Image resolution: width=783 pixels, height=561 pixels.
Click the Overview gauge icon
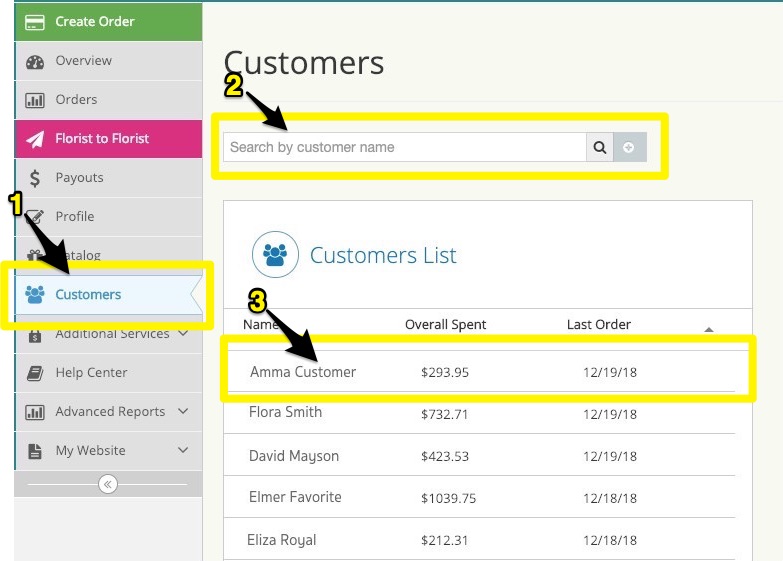click(x=35, y=61)
